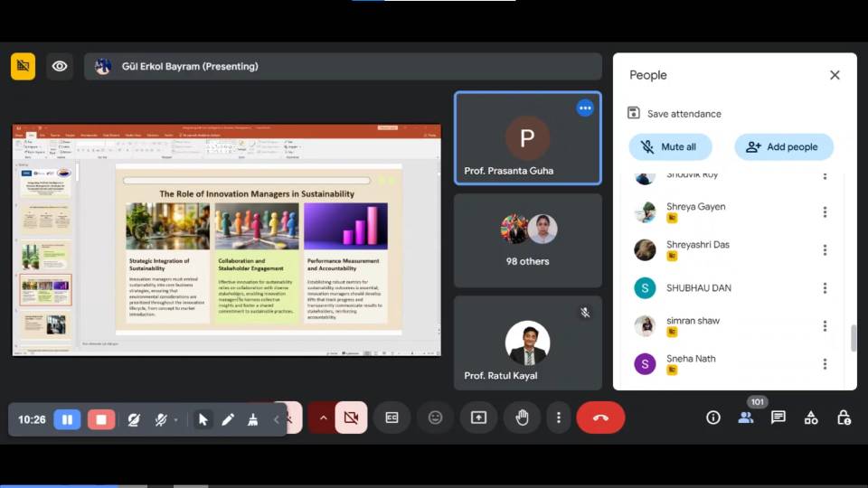Click the present screen icon
Image resolution: width=868 pixels, height=488 pixels.
[478, 418]
